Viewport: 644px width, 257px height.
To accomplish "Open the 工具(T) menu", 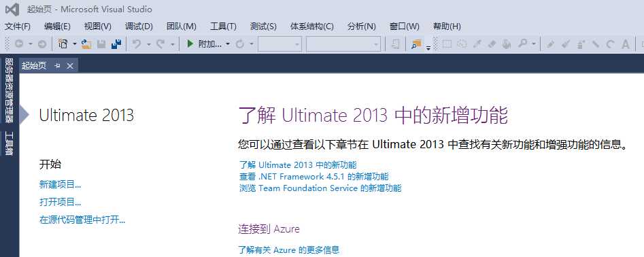I will (x=223, y=27).
